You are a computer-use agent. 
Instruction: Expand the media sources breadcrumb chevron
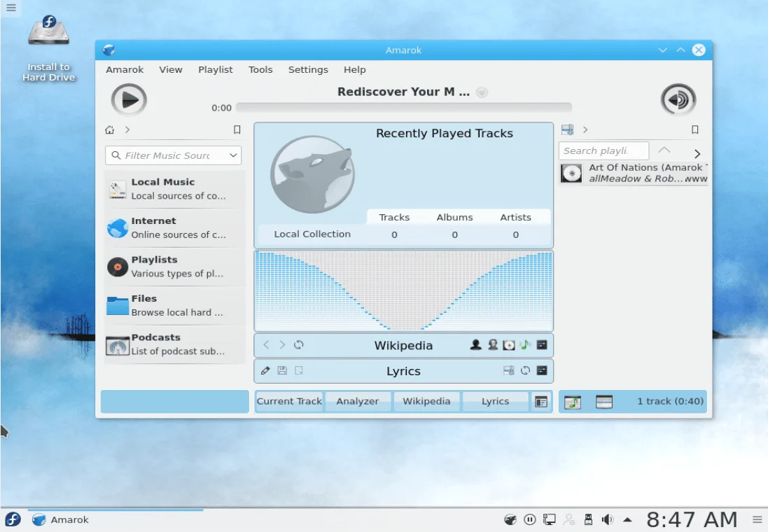127,129
